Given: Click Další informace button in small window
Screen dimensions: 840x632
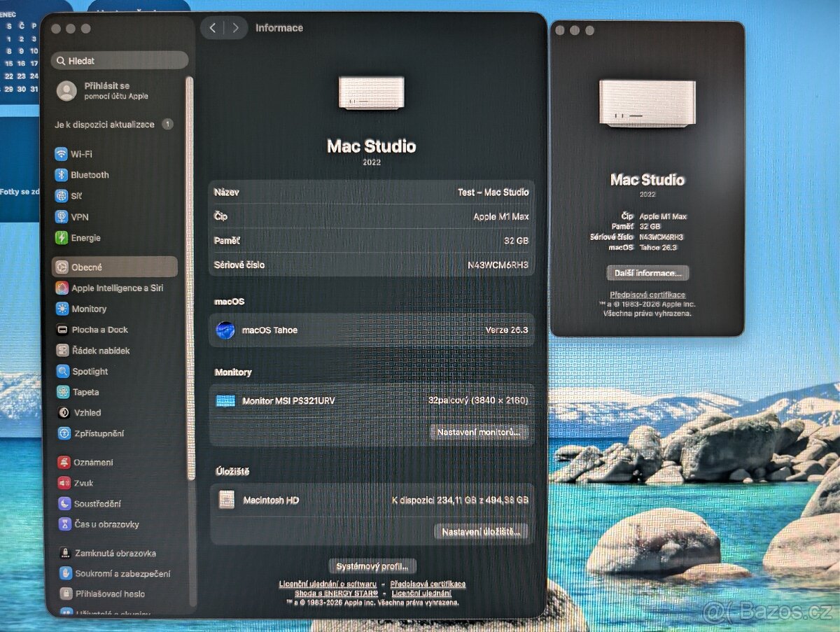Looking at the screenshot, I should [647, 273].
